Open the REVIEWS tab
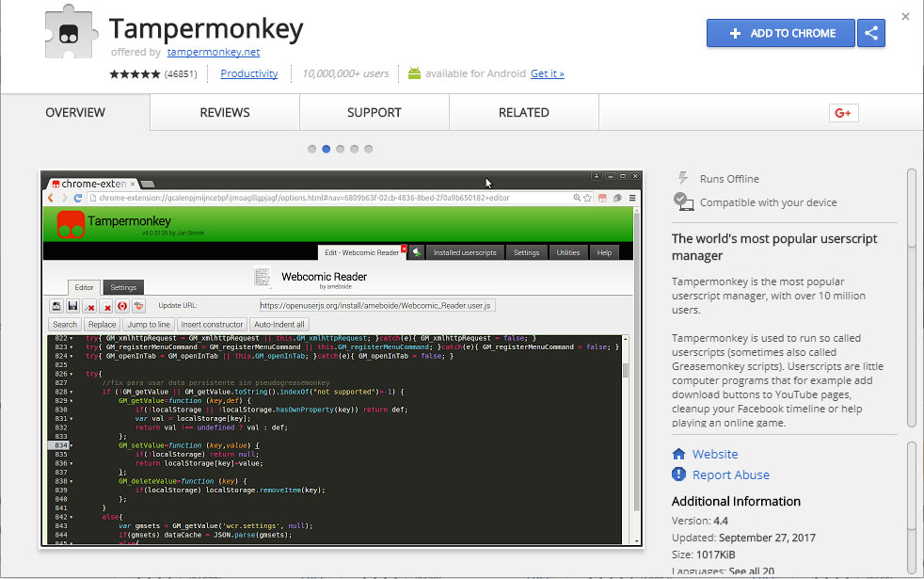Image resolution: width=924 pixels, height=579 pixels. point(225,112)
